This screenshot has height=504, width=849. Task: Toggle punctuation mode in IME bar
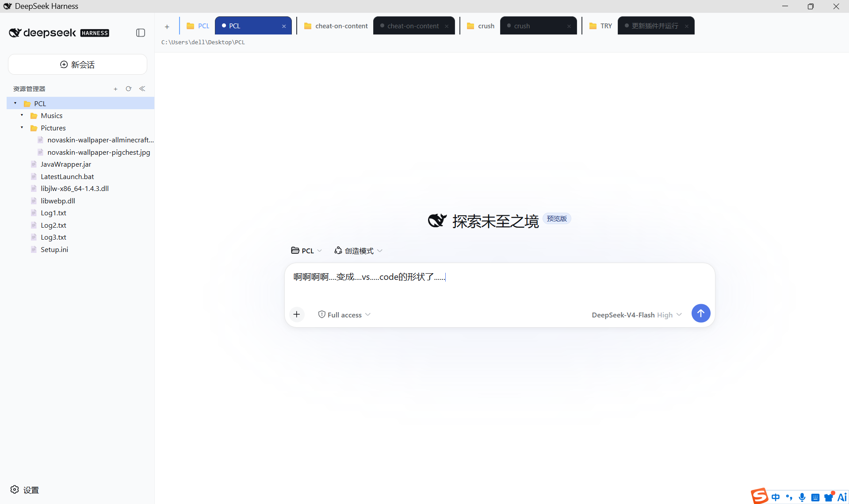click(x=789, y=497)
